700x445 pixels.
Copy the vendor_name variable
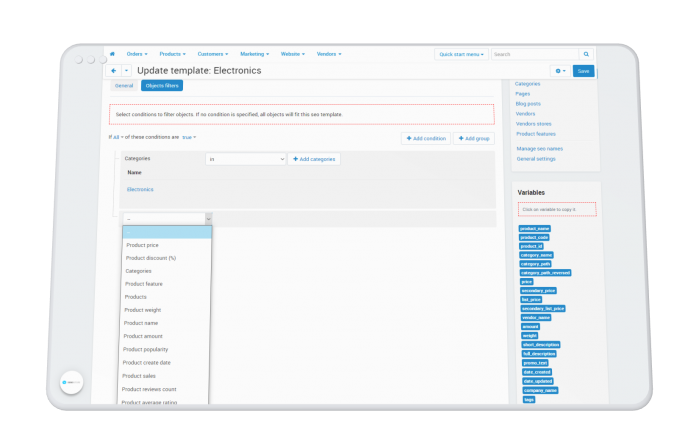[536, 317]
